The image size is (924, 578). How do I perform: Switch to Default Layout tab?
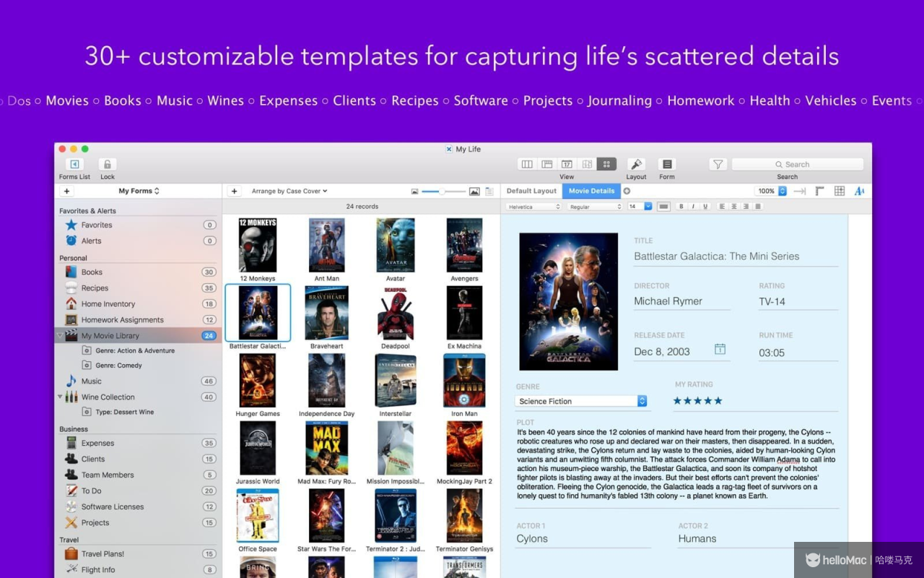click(531, 191)
